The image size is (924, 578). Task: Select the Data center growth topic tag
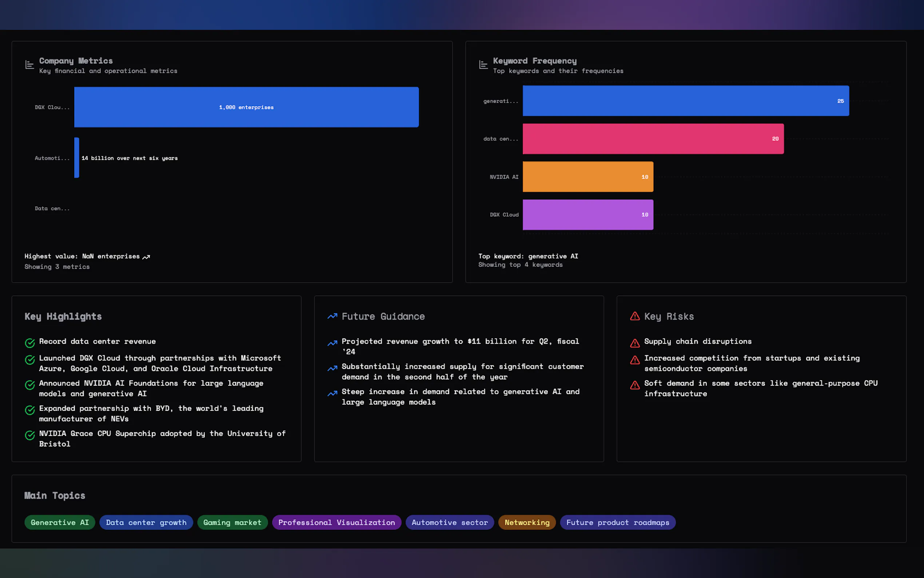(x=146, y=522)
